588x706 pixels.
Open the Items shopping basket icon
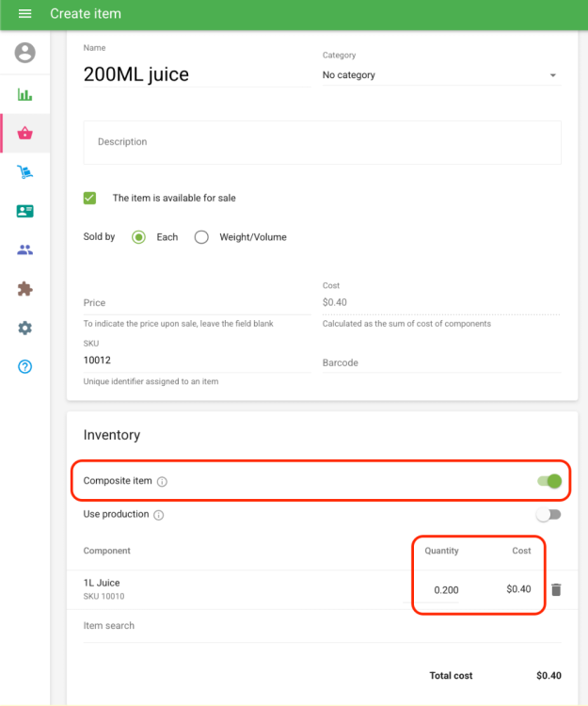pyautogui.click(x=24, y=134)
